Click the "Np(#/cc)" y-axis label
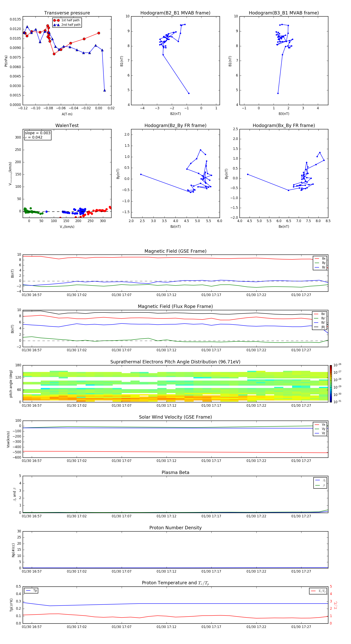The image size is (351, 644). pyautogui.click(x=13, y=550)
